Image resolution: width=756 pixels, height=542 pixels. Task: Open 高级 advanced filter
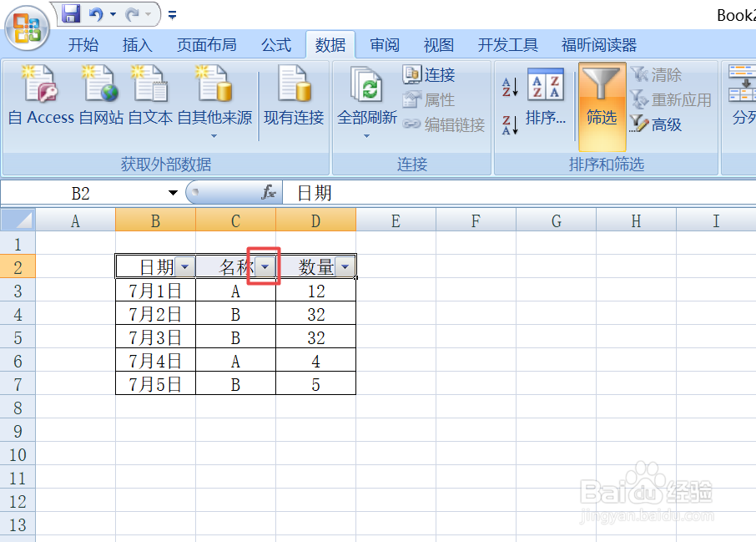click(x=656, y=124)
